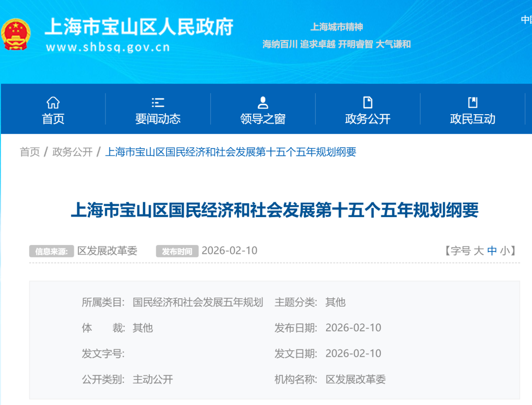This screenshot has height=405, width=532.
Task: Click the bookmark icon above 政民互动
Action: [x=472, y=102]
